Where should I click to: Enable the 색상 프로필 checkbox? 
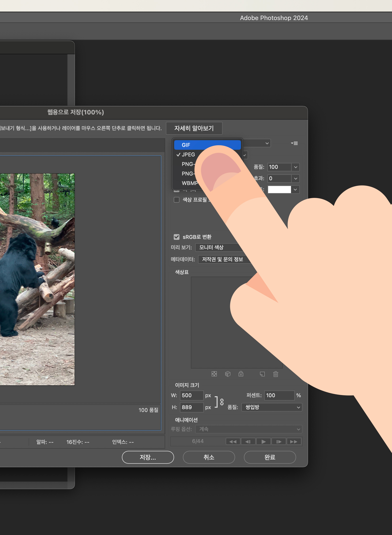[177, 200]
